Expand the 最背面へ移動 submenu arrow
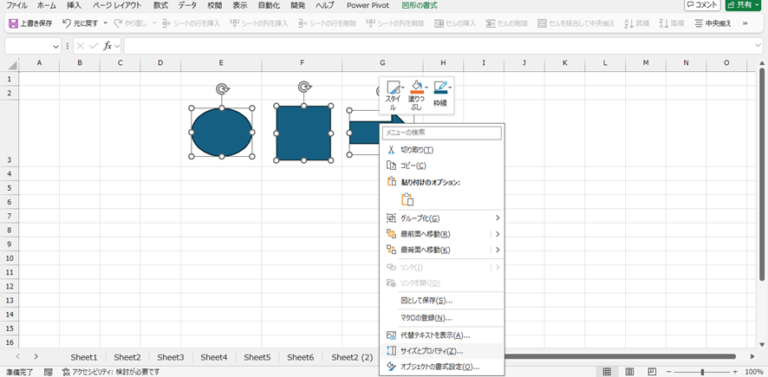The image size is (768, 377). [497, 250]
